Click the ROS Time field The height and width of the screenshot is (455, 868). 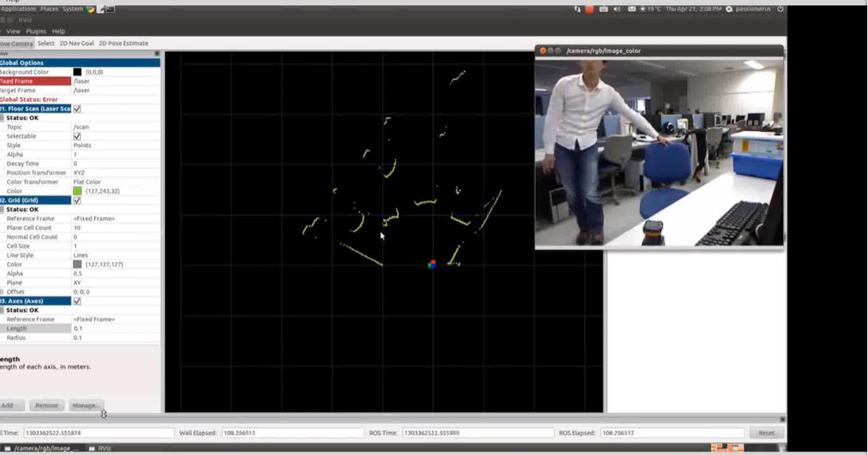[x=478, y=433]
